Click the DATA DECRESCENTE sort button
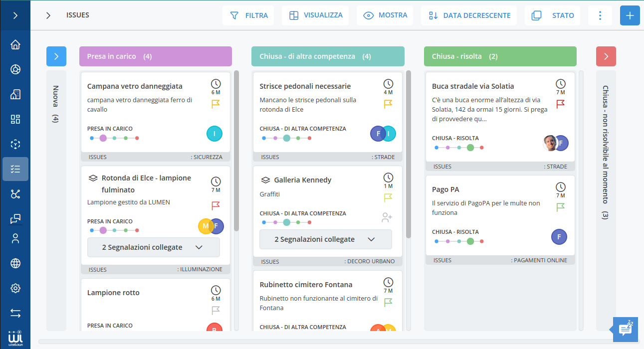The height and width of the screenshot is (349, 644). [469, 15]
